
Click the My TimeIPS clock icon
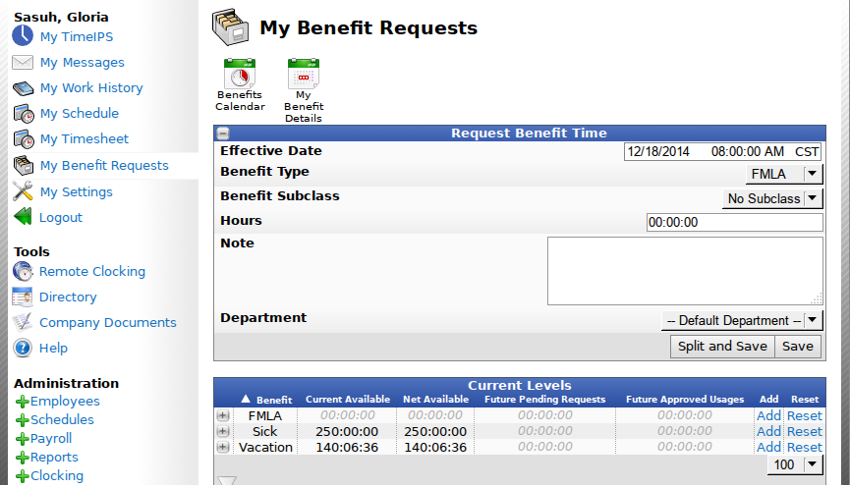(x=23, y=36)
